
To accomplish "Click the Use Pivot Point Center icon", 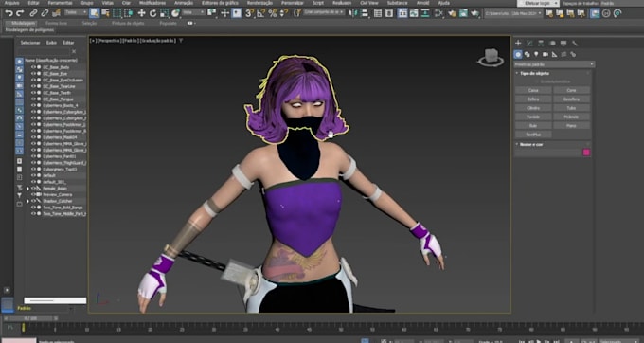I will [x=212, y=13].
